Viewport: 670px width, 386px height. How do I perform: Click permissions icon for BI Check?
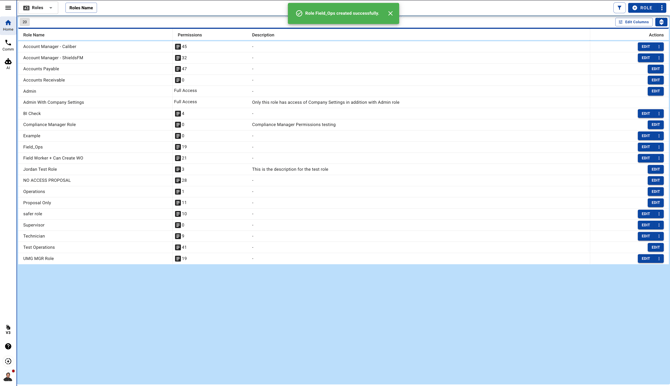tap(178, 113)
